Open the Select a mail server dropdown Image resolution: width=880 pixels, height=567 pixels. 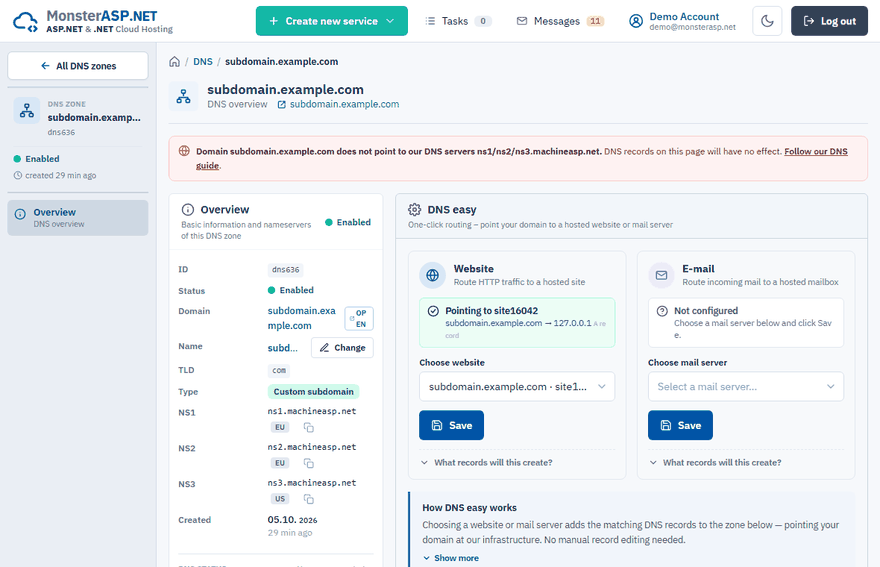[746, 387]
